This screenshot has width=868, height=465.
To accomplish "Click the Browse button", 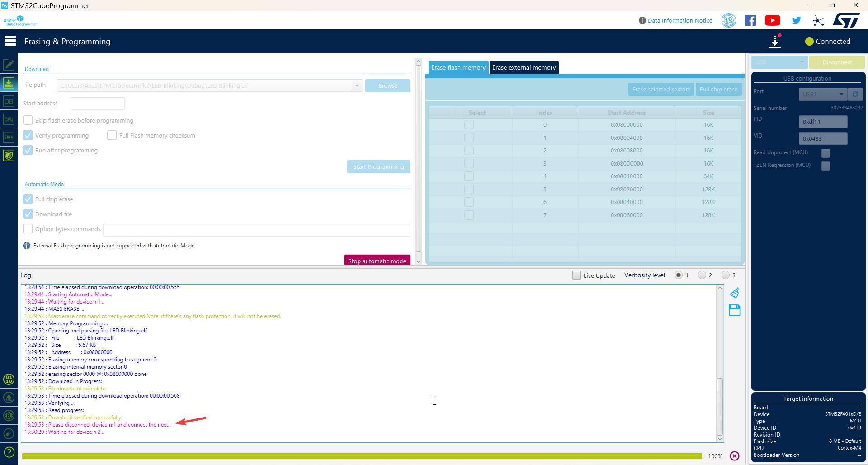I will pyautogui.click(x=388, y=85).
